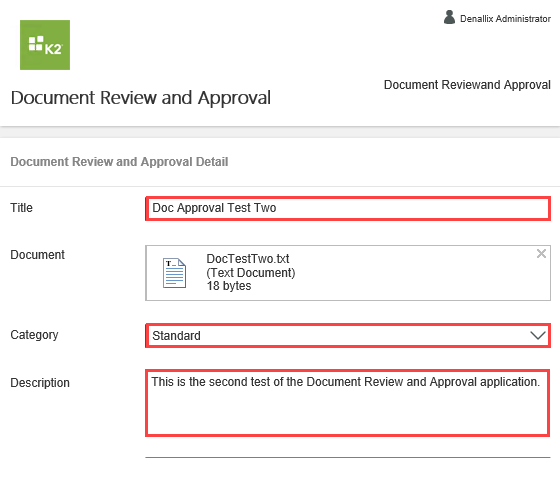Click the user profile icon
Screen dimensions: 560x481
pyautogui.click(x=449, y=17)
